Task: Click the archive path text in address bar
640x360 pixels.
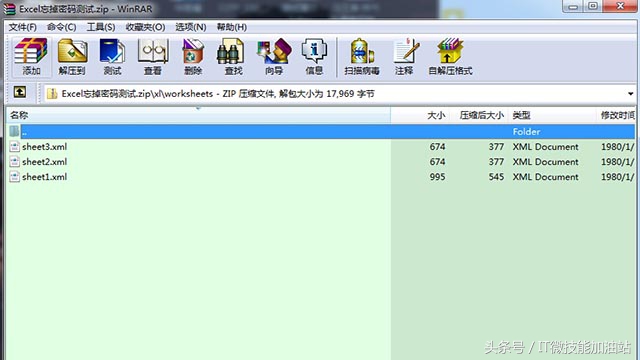Action: 218,94
